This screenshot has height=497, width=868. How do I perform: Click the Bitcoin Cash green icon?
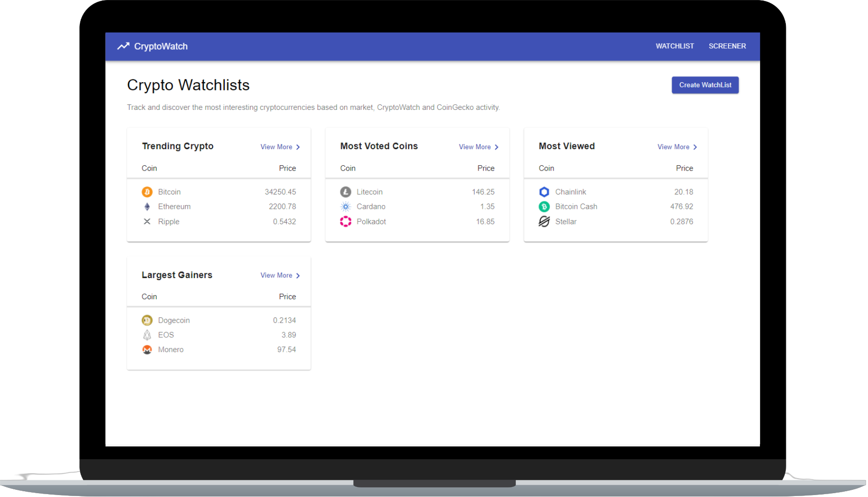click(x=544, y=207)
